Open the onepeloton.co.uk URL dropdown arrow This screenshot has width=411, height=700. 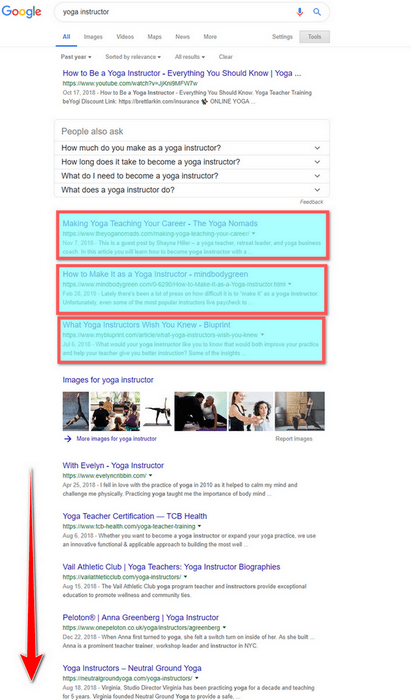coord(224,628)
